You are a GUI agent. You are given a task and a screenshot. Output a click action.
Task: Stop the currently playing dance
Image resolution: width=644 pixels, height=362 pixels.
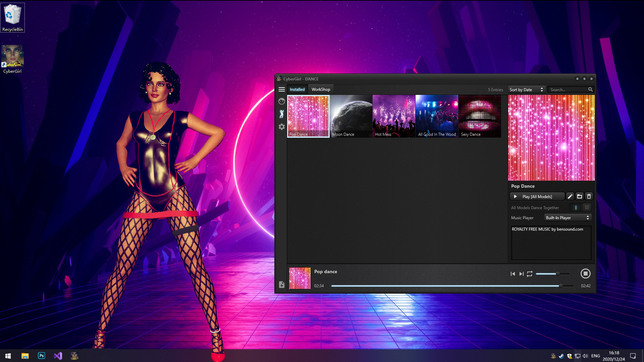click(586, 274)
